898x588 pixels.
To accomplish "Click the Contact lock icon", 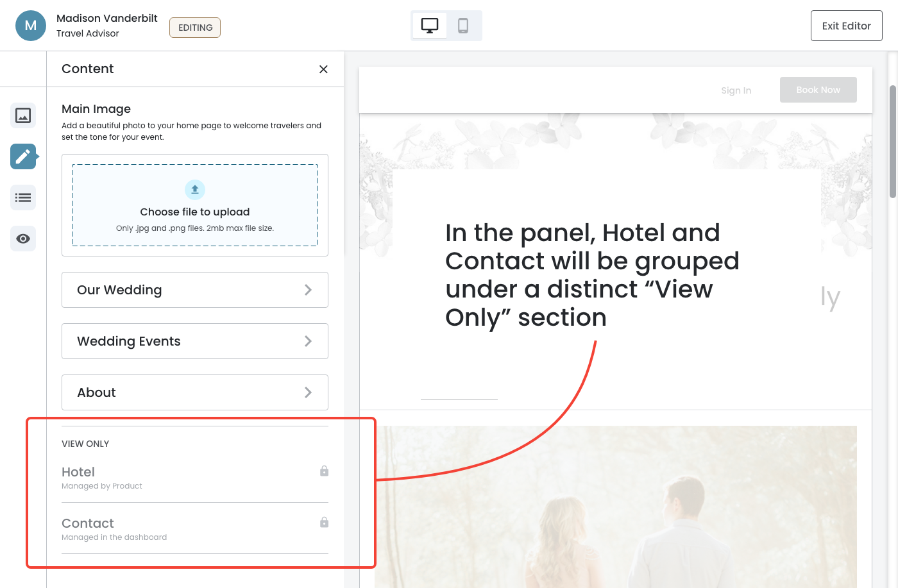I will [x=324, y=523].
